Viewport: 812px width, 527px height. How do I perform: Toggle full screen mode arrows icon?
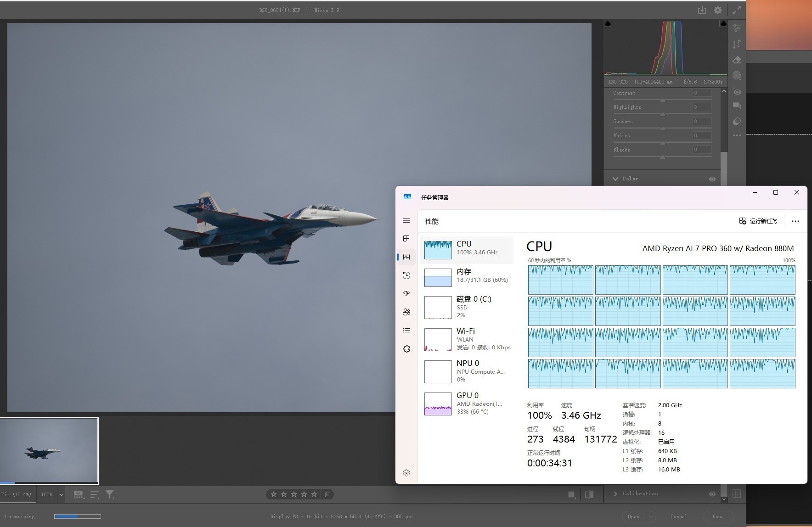(737, 10)
